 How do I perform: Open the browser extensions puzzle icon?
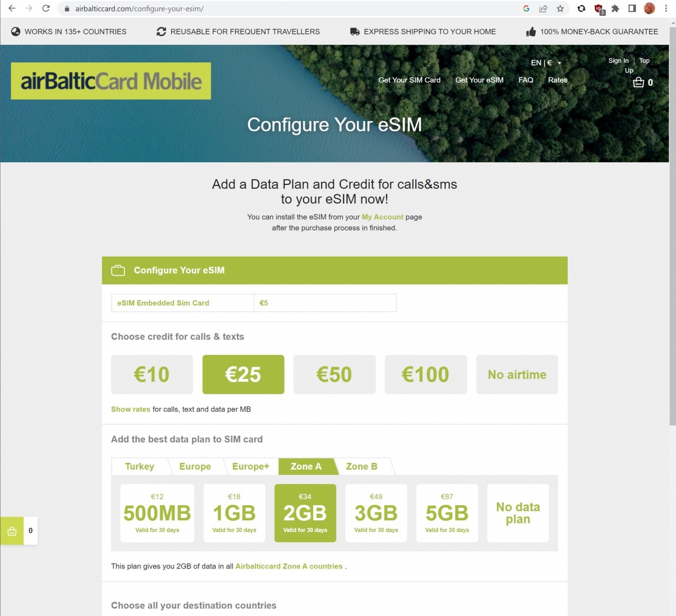tap(615, 8)
